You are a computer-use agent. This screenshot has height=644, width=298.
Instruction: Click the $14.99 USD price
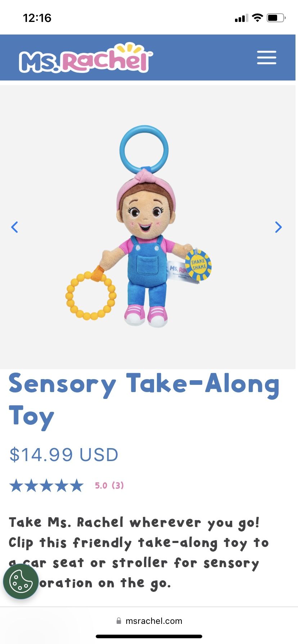click(x=64, y=455)
